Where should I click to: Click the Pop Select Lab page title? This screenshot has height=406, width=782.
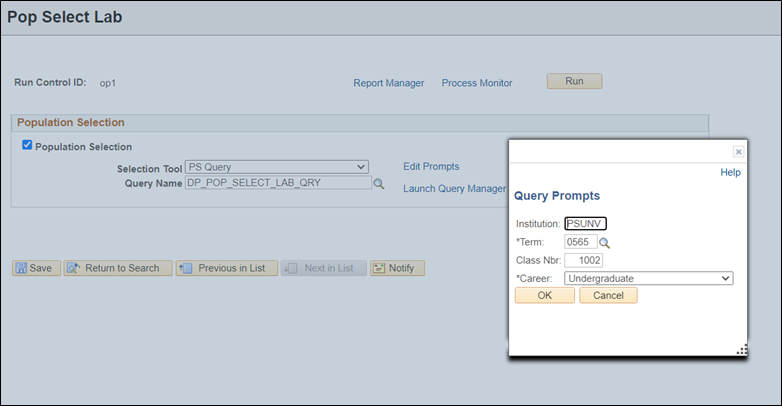point(64,17)
